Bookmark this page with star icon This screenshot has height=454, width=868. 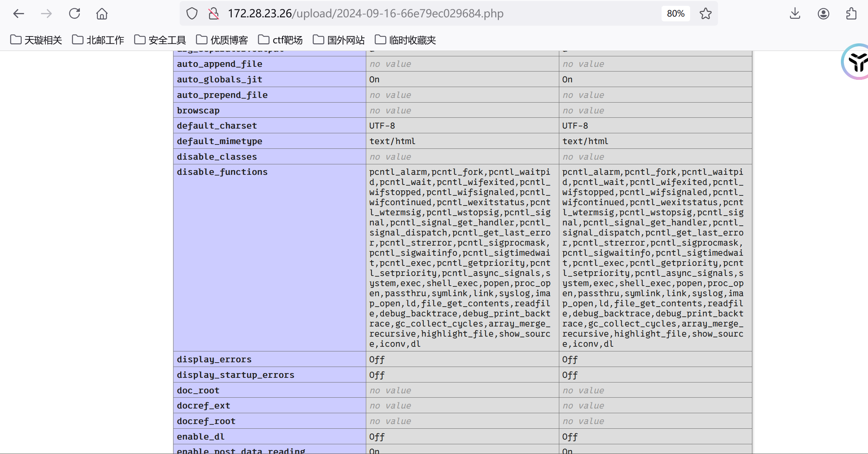[705, 14]
